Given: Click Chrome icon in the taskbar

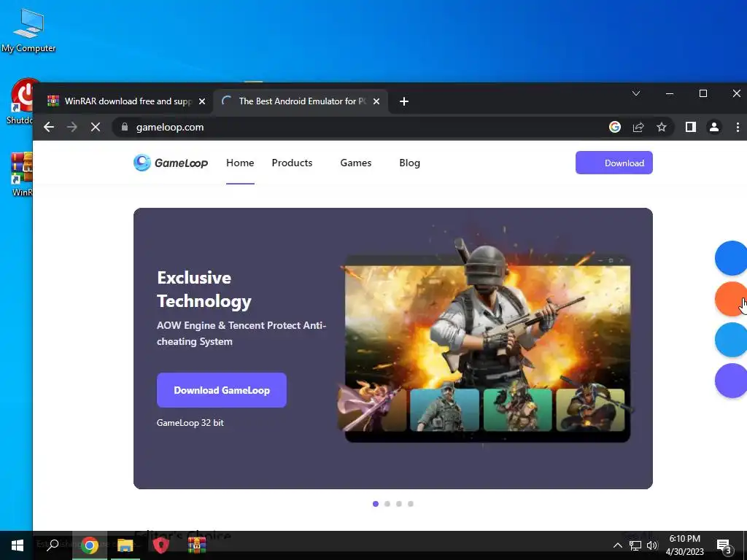Looking at the screenshot, I should 90,545.
